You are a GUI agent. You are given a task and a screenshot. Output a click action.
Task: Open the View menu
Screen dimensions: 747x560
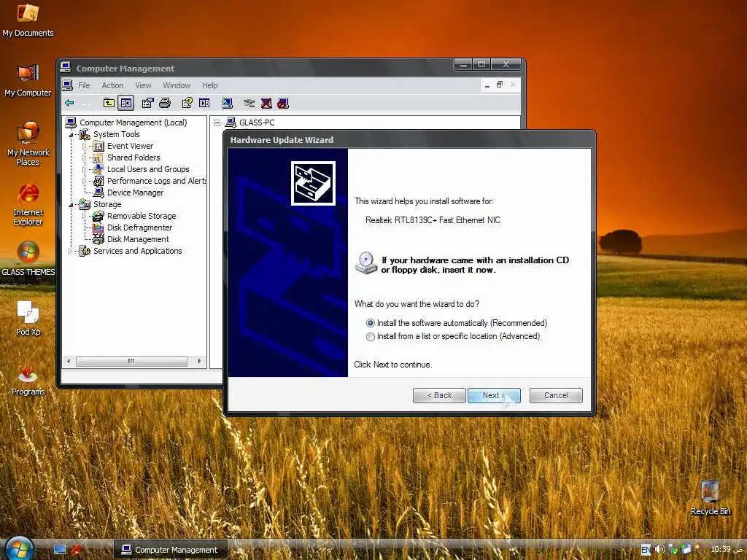tap(143, 85)
